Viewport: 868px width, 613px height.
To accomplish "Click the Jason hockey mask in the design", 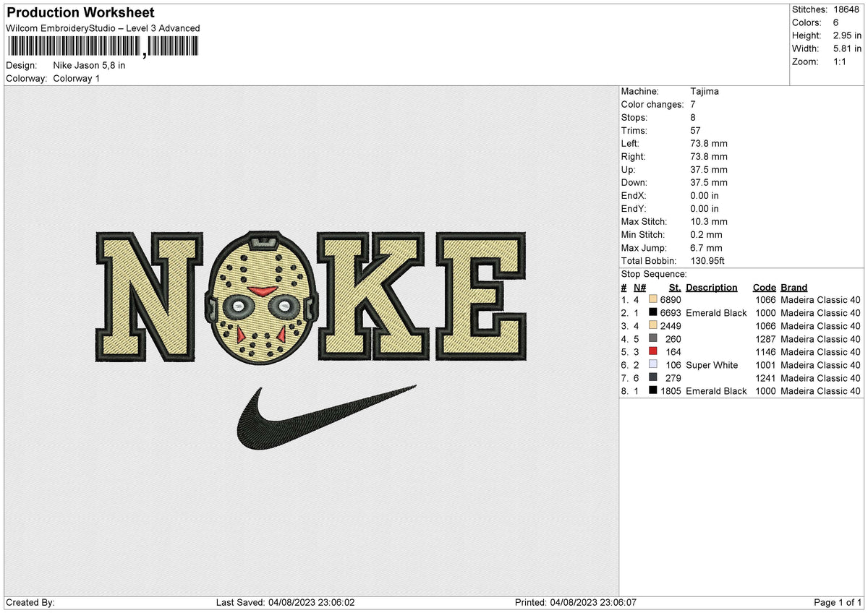I will [261, 298].
